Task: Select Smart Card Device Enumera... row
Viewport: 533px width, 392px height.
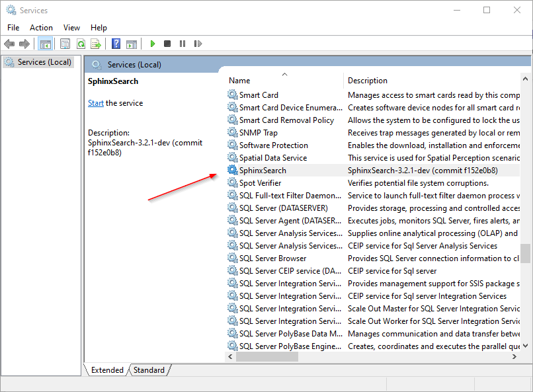Action: (373, 107)
